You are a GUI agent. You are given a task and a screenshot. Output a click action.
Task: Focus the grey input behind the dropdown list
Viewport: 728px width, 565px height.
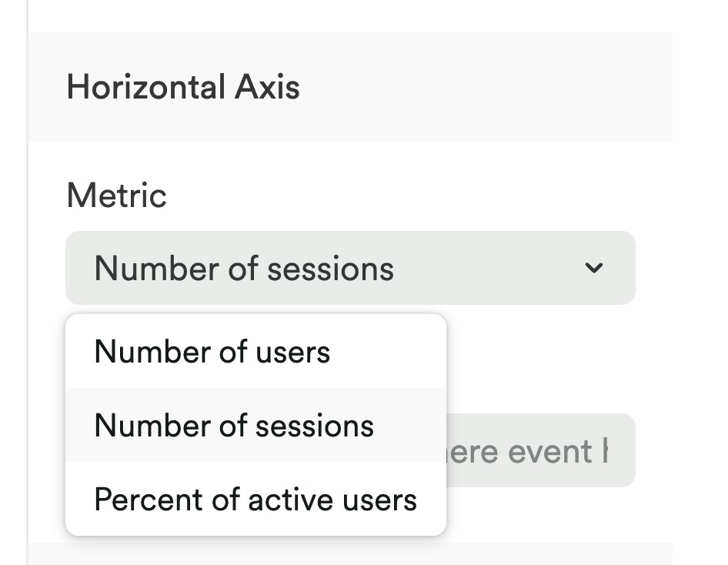(539, 450)
